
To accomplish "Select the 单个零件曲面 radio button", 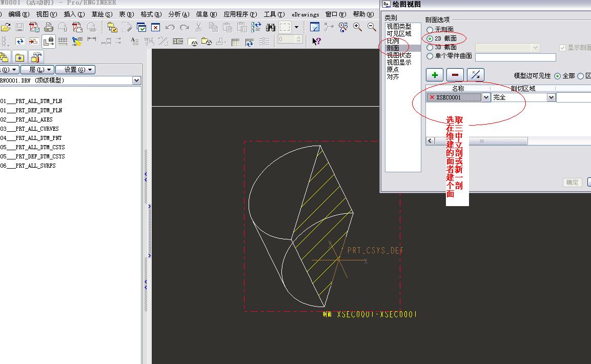I will pyautogui.click(x=430, y=56).
